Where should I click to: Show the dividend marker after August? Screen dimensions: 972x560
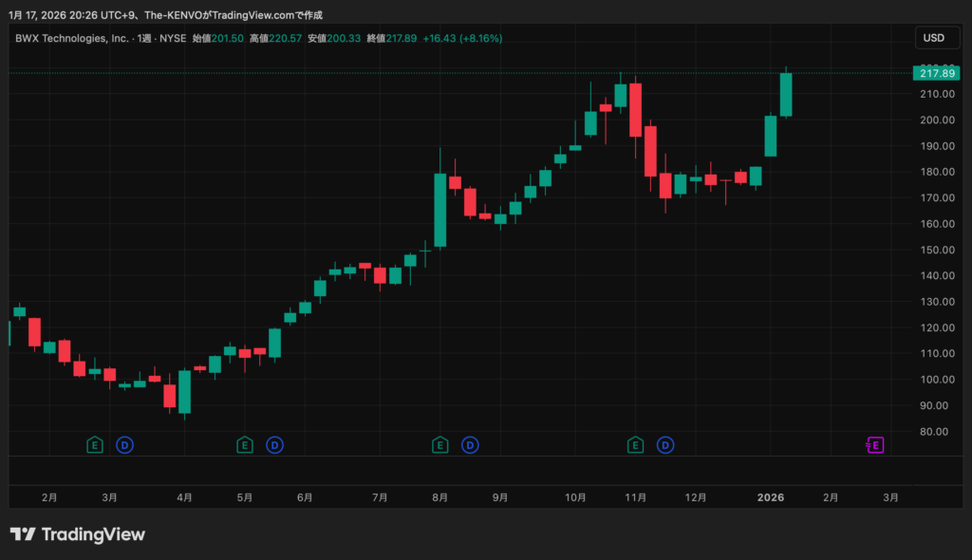(470, 444)
